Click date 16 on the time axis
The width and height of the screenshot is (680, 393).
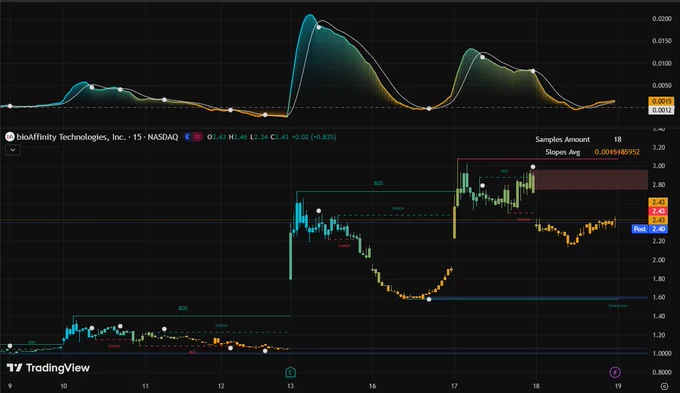click(372, 386)
